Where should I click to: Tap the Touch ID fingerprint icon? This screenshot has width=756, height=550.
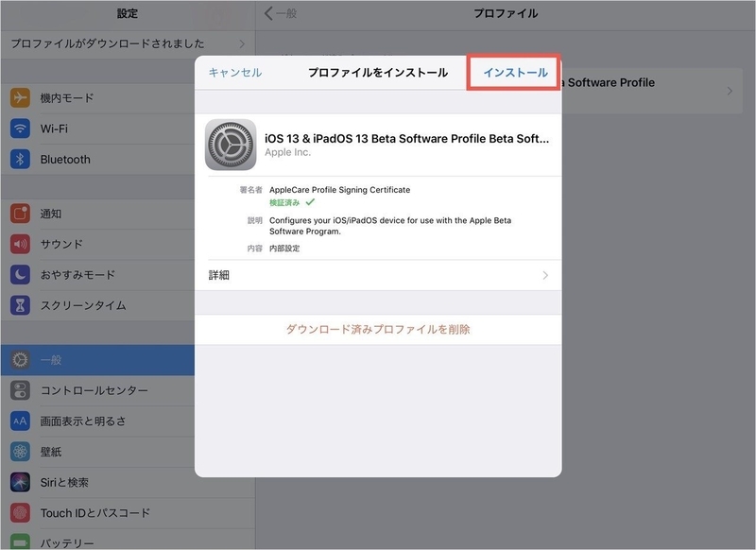20,513
